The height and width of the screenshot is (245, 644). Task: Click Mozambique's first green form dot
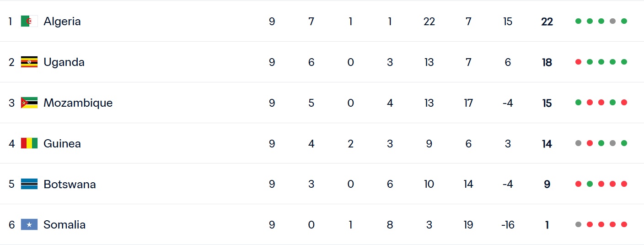point(579,103)
